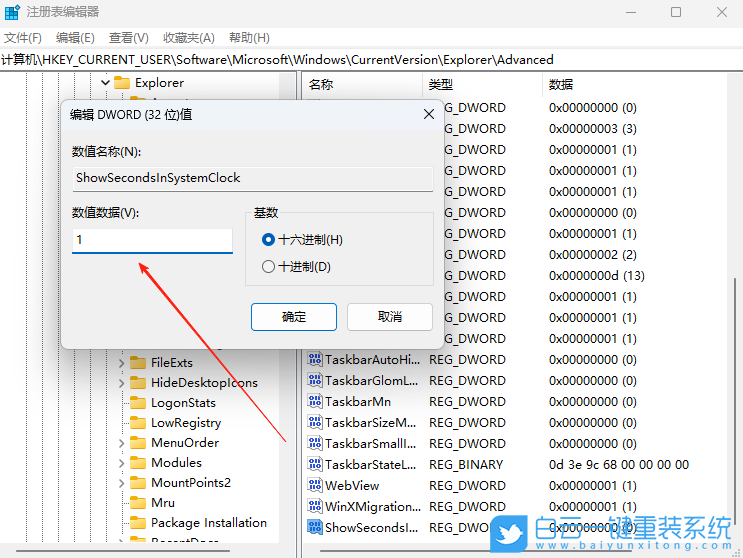The width and height of the screenshot is (743, 558).
Task: Select the LogonStats tree item label
Action: [x=183, y=403]
